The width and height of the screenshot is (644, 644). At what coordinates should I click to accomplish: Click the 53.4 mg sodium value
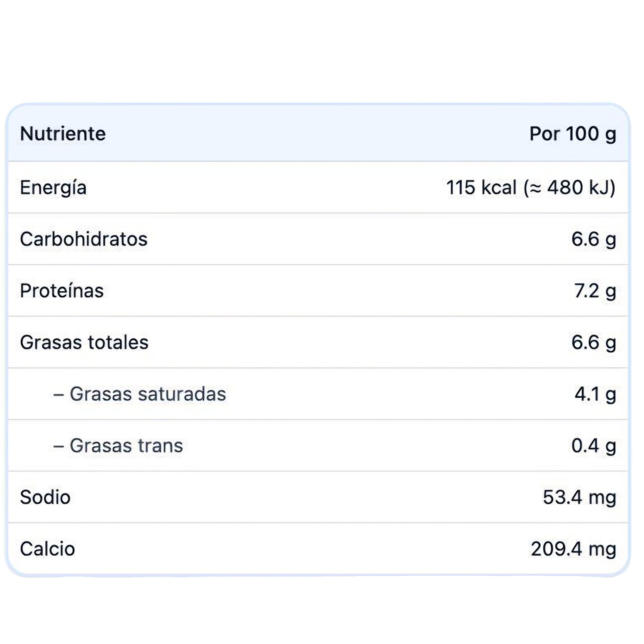(579, 497)
